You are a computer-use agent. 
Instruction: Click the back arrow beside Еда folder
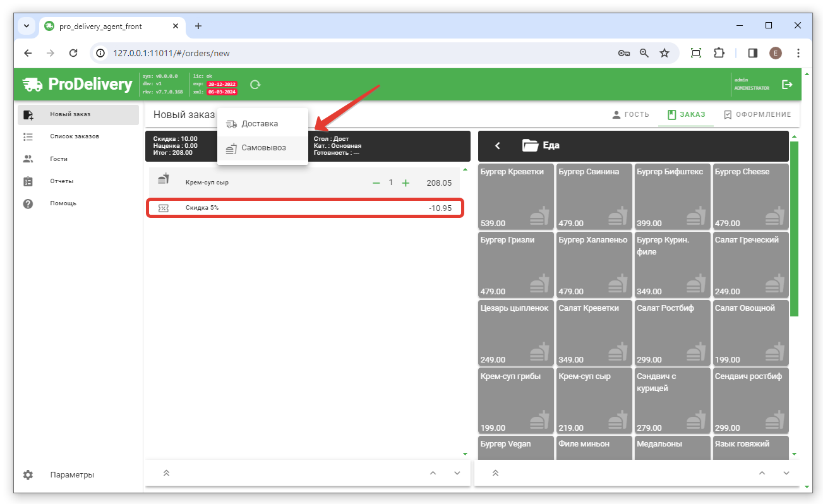(x=497, y=146)
